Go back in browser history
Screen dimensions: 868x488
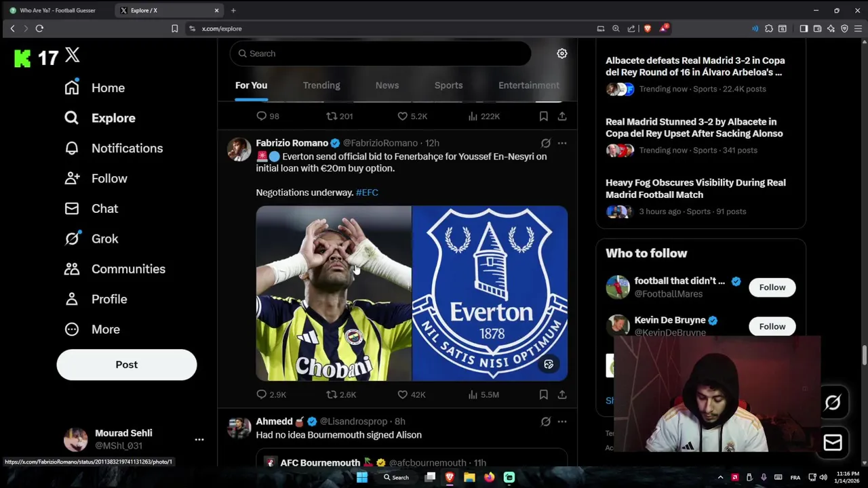pyautogui.click(x=12, y=28)
